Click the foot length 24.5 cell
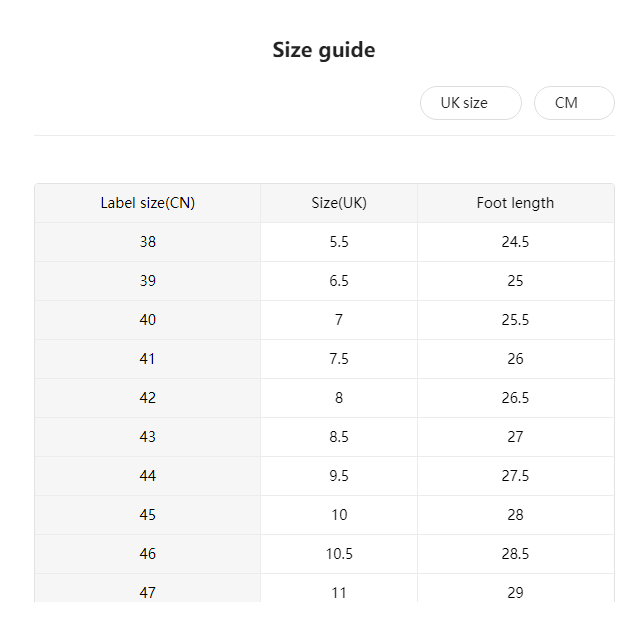Viewport: 640px width, 635px height. coord(515,242)
